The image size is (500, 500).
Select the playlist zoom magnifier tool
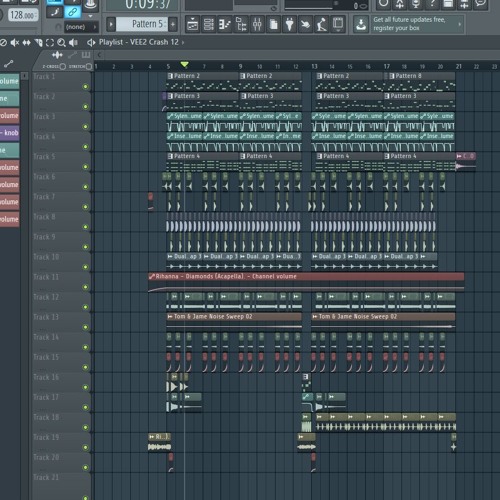click(x=61, y=42)
